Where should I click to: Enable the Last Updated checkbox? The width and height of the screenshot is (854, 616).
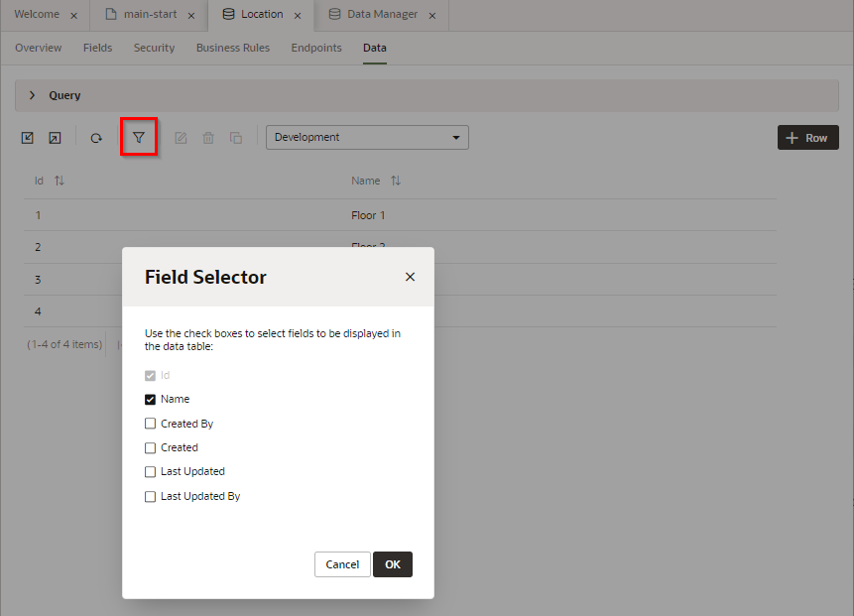[x=151, y=472]
